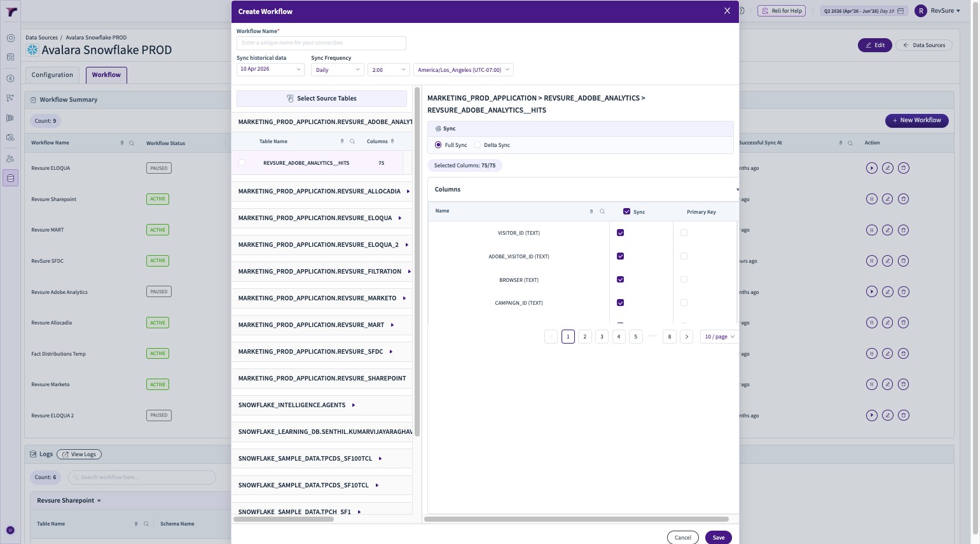Mark VISITOR_ID as Primary Key
This screenshot has width=980, height=544.
684,233
